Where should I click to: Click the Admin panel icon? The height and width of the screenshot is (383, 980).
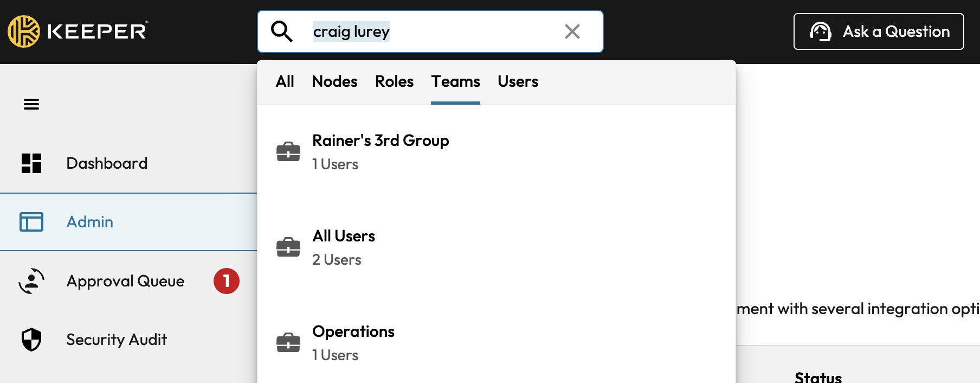pyautogui.click(x=31, y=222)
